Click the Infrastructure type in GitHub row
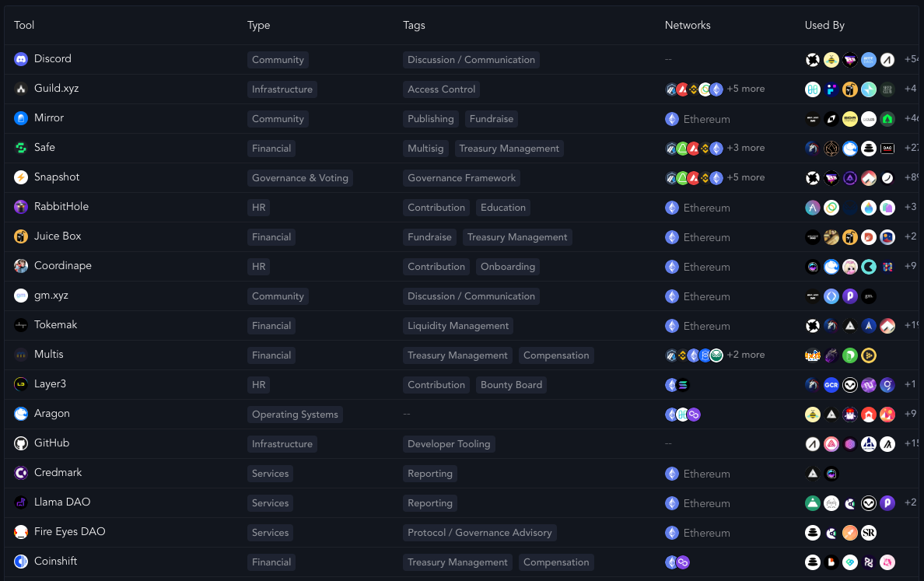The image size is (924, 581). (x=282, y=443)
